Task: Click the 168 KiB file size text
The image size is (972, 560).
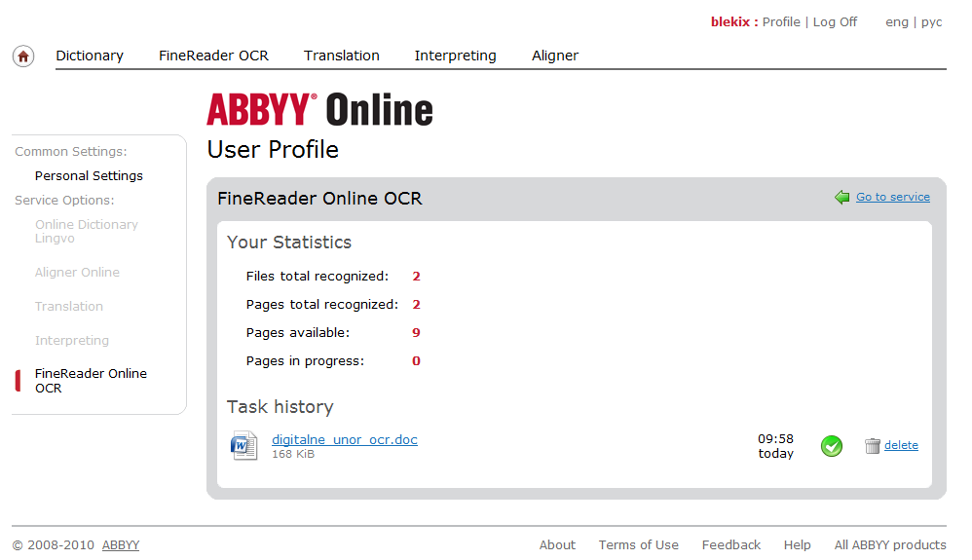Action: [x=293, y=455]
